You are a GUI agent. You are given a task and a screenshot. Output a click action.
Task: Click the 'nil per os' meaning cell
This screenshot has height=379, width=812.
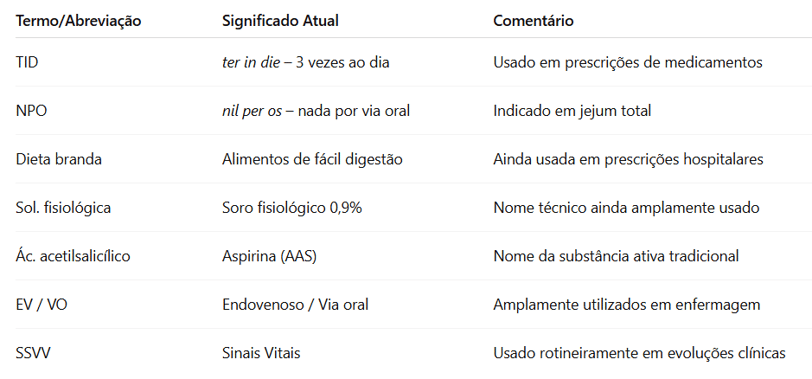tap(316, 110)
